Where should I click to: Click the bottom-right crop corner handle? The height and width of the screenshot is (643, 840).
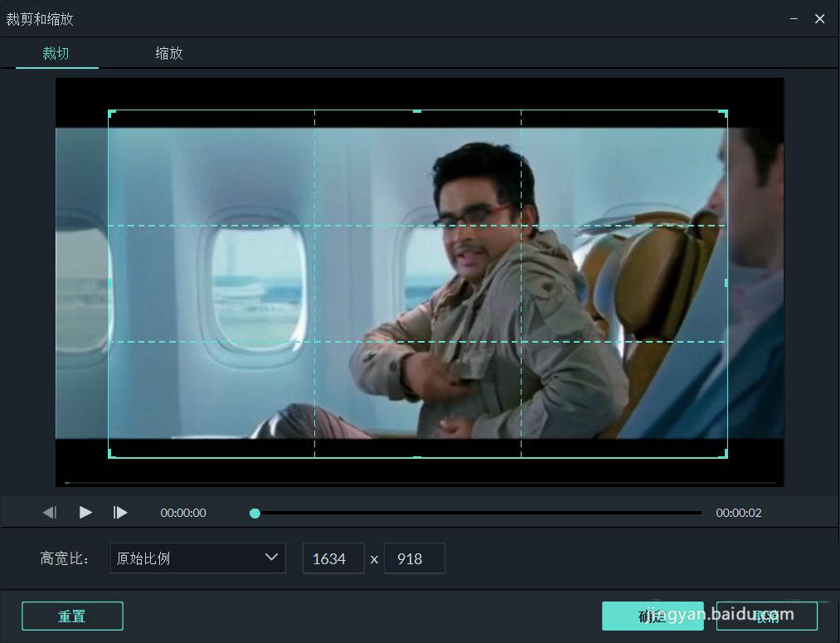[724, 455]
